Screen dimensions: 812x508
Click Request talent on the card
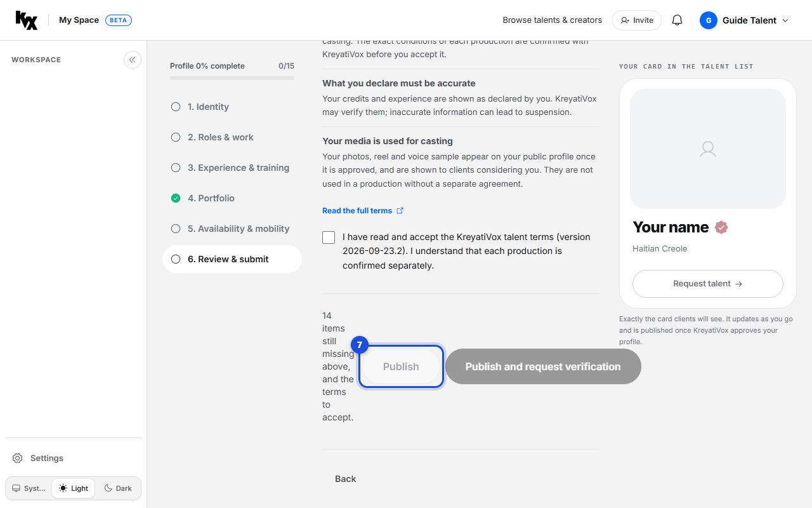coord(708,284)
